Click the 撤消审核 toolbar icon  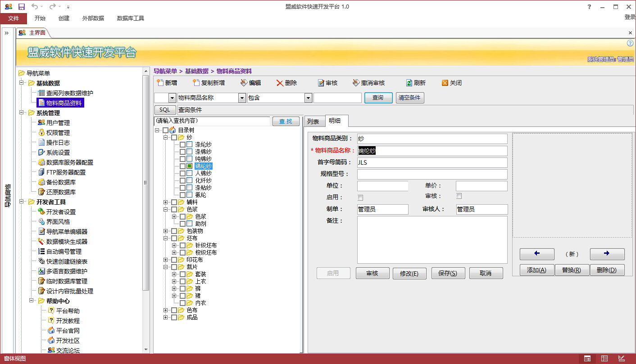point(356,83)
